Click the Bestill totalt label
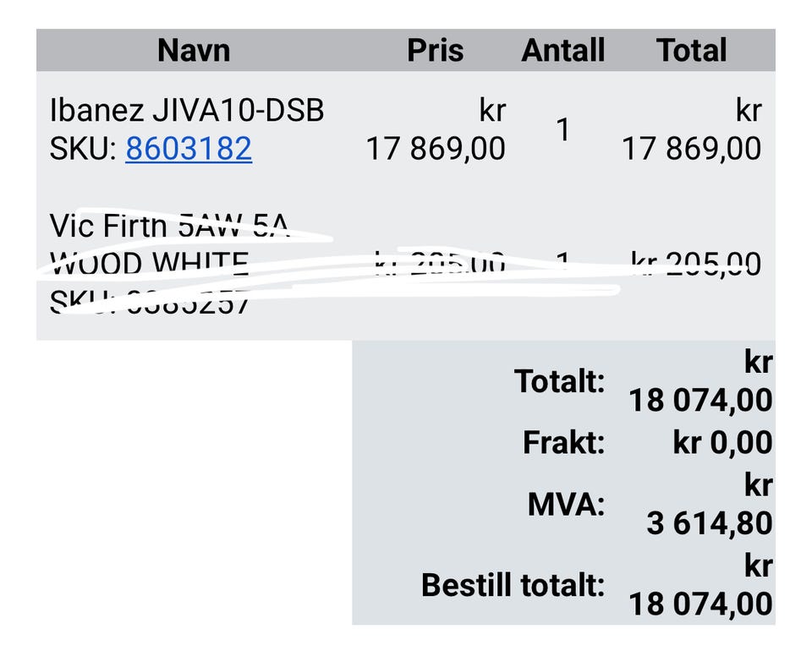Viewport: 812px width, 656px height. pyautogui.click(x=513, y=585)
